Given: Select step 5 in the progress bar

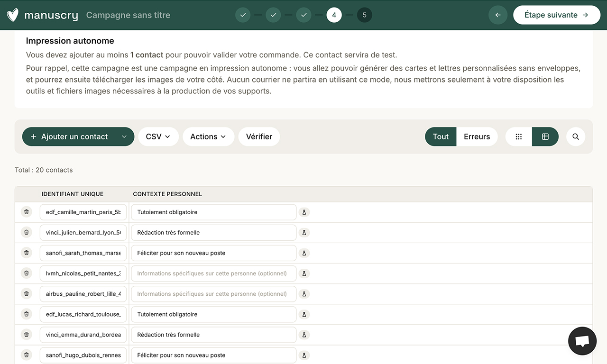Looking at the screenshot, I should pyautogui.click(x=365, y=15).
